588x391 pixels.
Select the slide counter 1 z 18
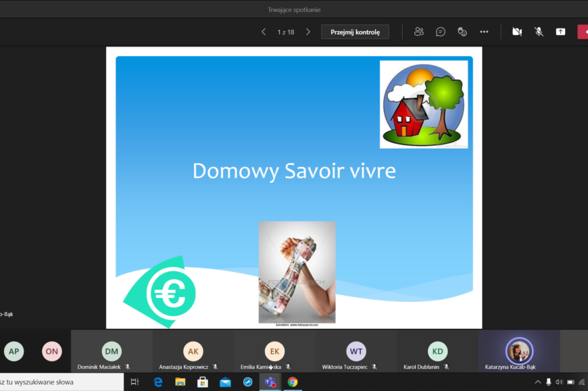[x=286, y=32]
